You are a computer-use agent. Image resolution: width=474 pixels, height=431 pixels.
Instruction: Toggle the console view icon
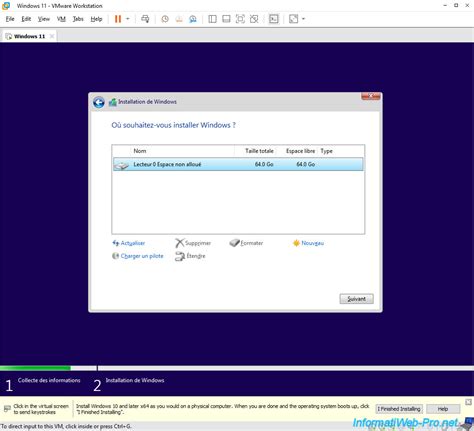click(274, 19)
